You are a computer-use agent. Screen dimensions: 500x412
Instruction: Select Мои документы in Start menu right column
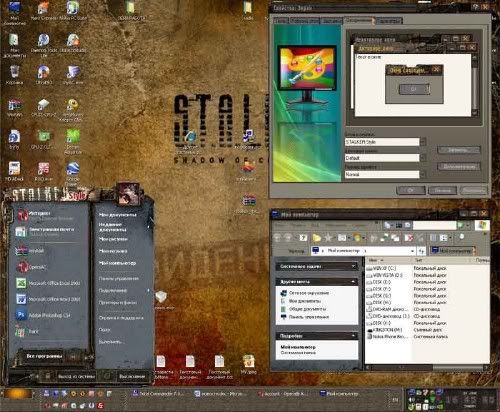click(118, 215)
